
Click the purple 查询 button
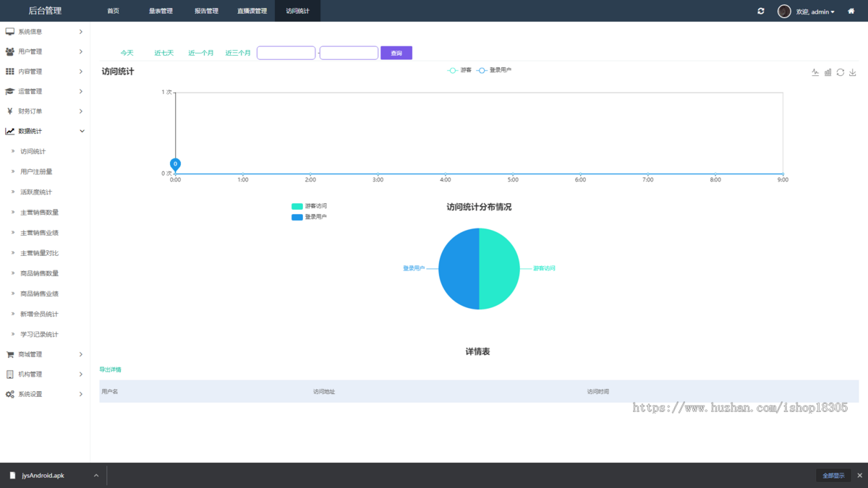(396, 53)
